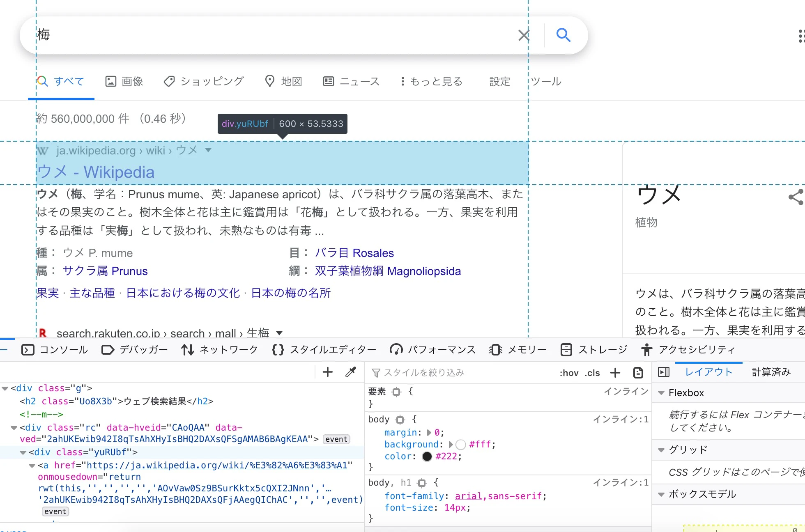Add a new CSS rule with plus icon
Image resolution: width=805 pixels, height=532 pixels.
click(615, 373)
